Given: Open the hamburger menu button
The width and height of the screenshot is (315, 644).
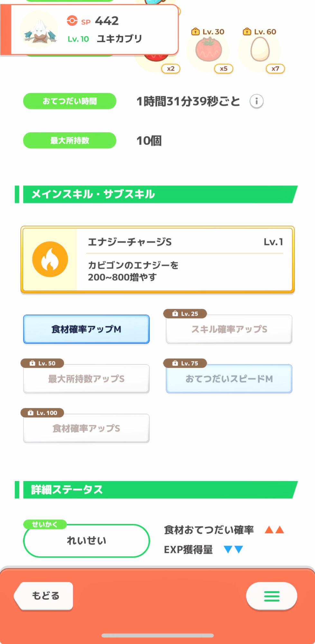Looking at the screenshot, I should (272, 596).
